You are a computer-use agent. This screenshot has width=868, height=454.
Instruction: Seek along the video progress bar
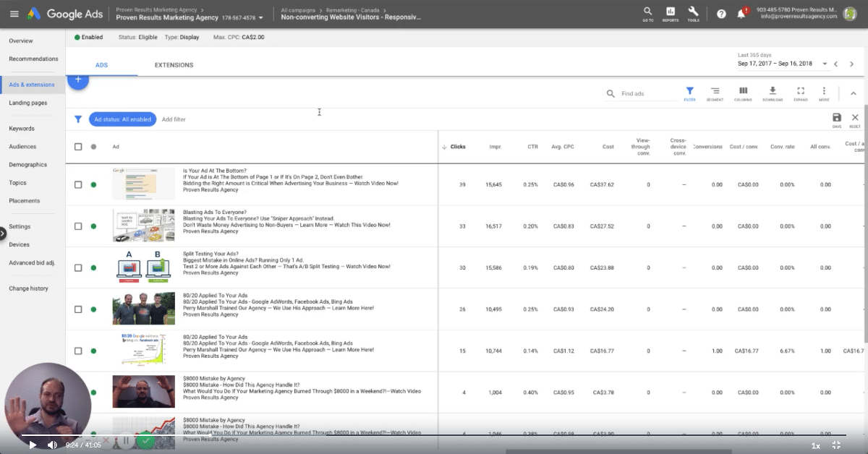coord(434,436)
